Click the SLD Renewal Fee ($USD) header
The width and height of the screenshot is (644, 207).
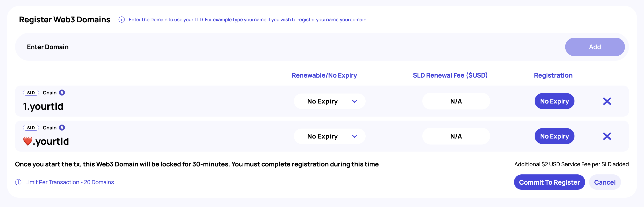[450, 75]
